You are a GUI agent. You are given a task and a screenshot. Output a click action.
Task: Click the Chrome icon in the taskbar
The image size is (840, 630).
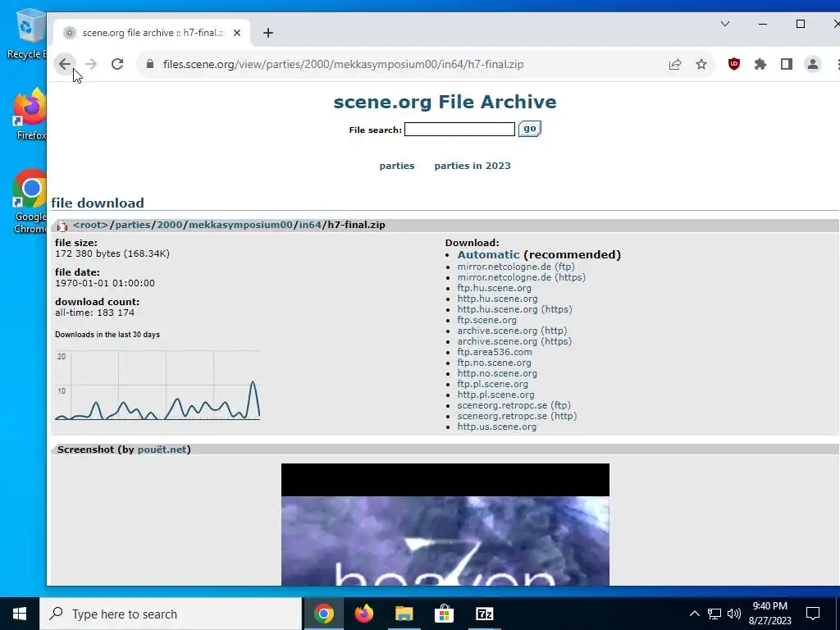pyautogui.click(x=323, y=614)
